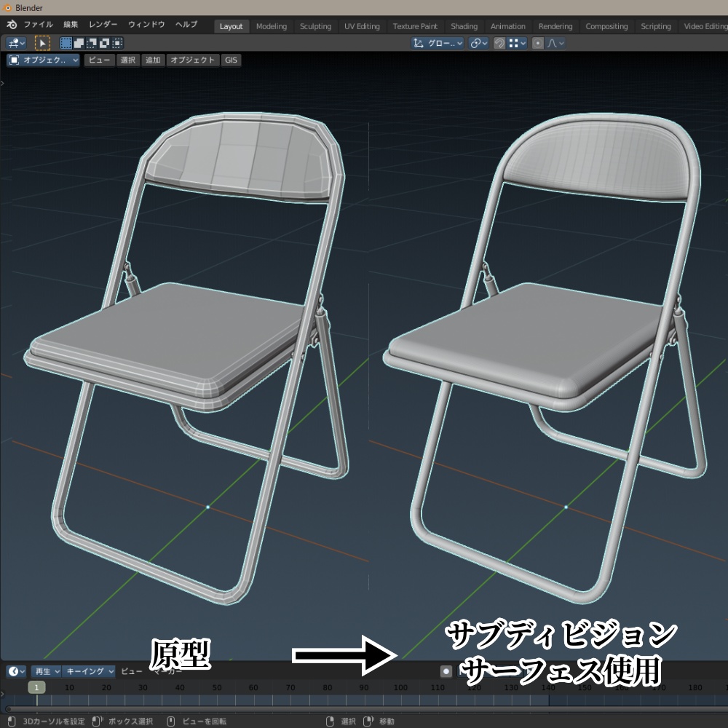The width and height of the screenshot is (728, 728).
Task: Toggle the Snap magnet icon
Action: point(501,43)
